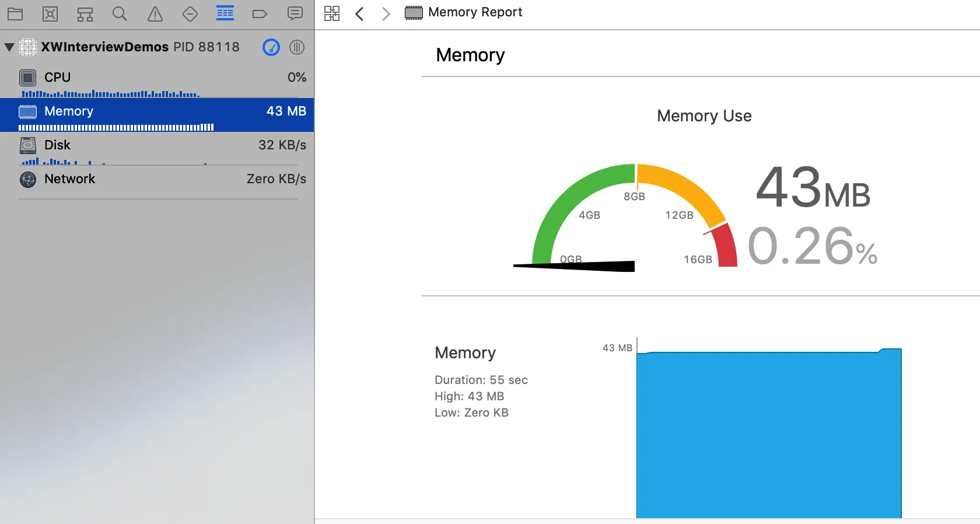Click the Memory Use heading

(x=704, y=116)
